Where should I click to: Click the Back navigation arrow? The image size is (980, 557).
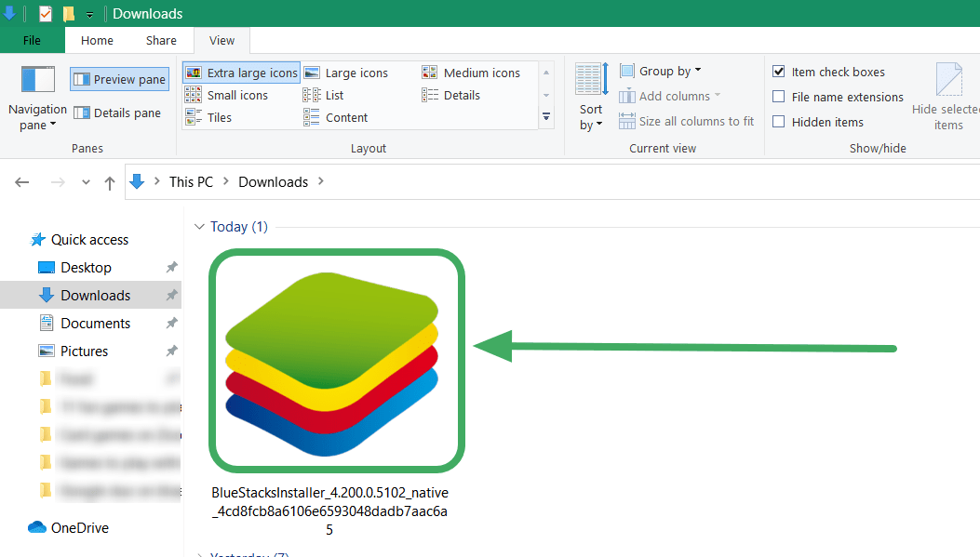point(22,182)
